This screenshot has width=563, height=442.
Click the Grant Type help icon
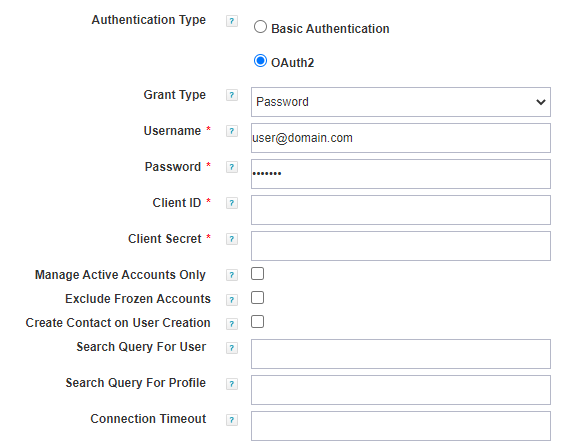click(x=232, y=95)
